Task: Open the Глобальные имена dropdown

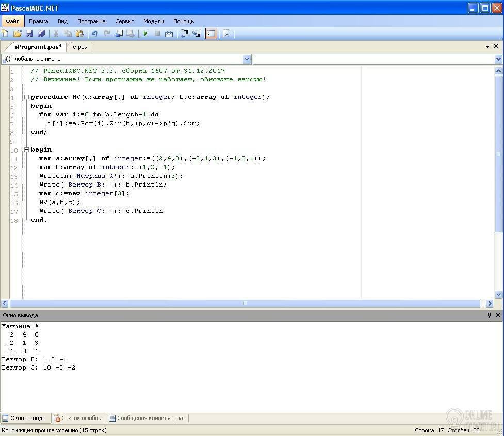Action: (247, 59)
